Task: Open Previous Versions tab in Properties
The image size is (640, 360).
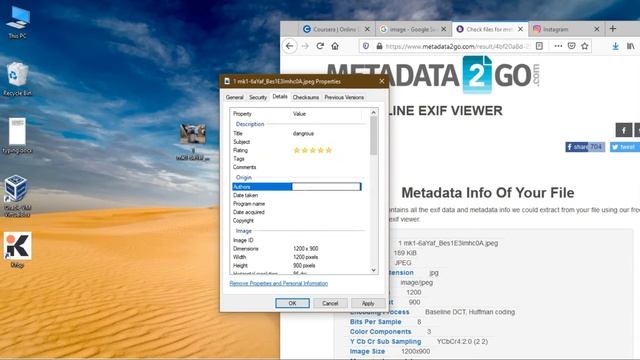Action: tap(344, 98)
